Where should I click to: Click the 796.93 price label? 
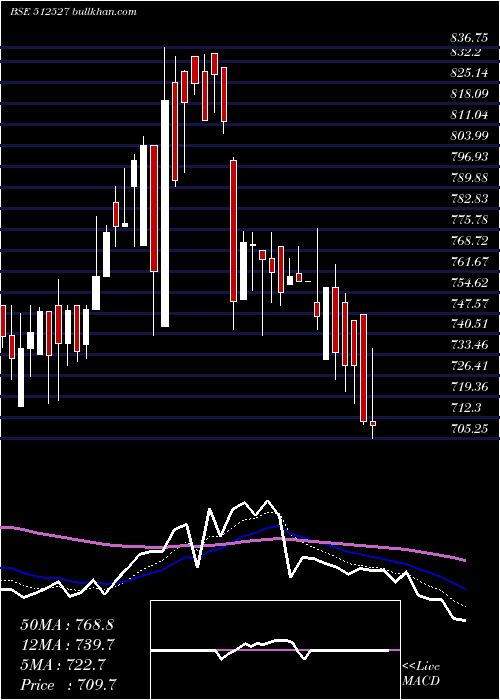(469, 157)
